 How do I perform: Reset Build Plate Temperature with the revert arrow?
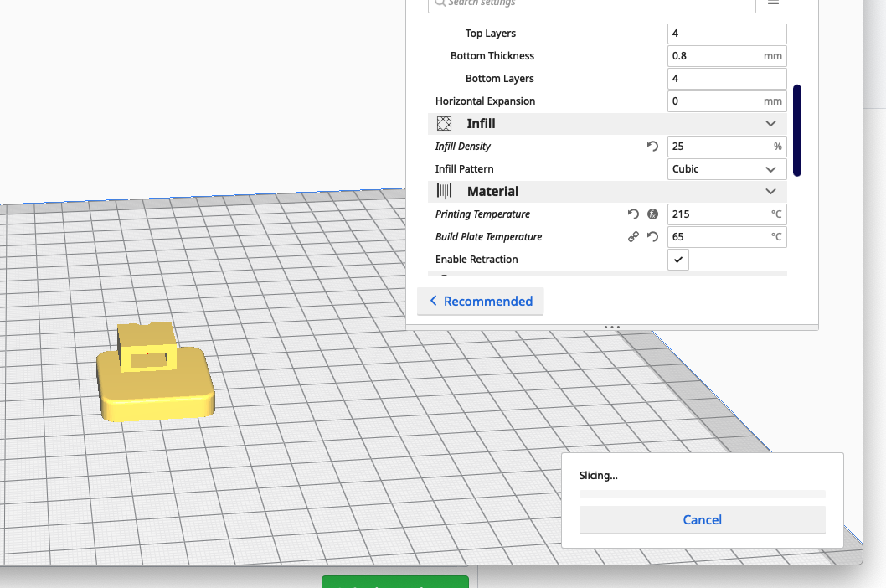point(652,236)
